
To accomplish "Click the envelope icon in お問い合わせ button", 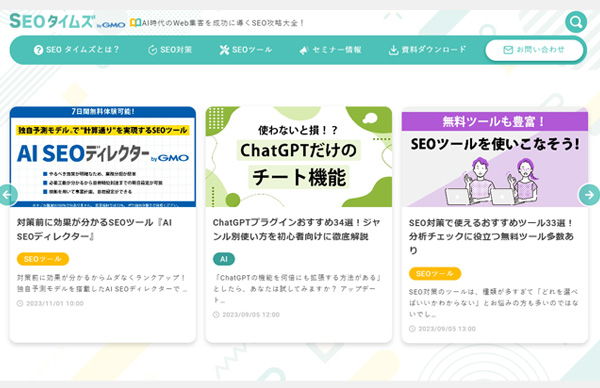I will tap(508, 50).
